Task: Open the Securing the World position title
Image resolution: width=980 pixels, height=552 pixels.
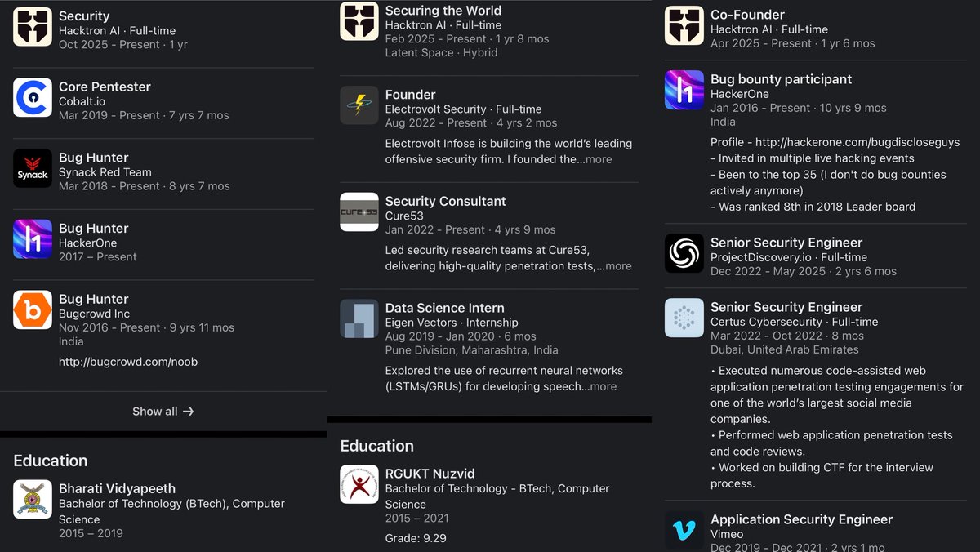Action: coord(443,11)
